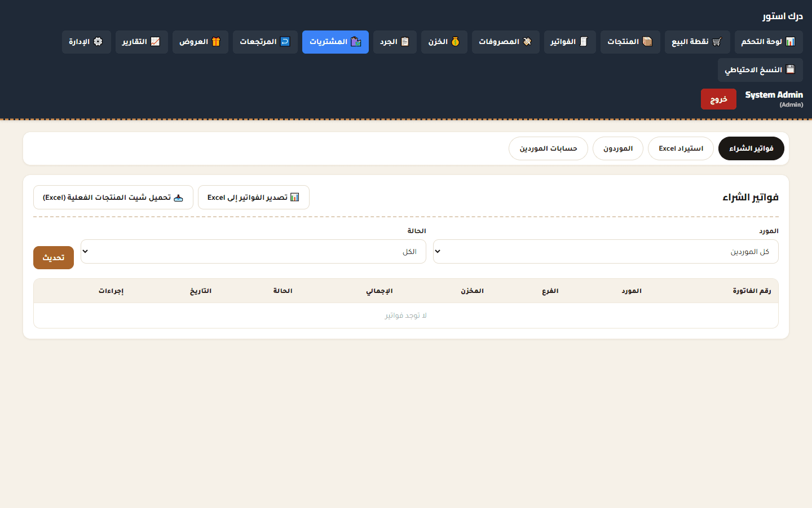
Task: Click the System Admin user name
Action: [774, 95]
